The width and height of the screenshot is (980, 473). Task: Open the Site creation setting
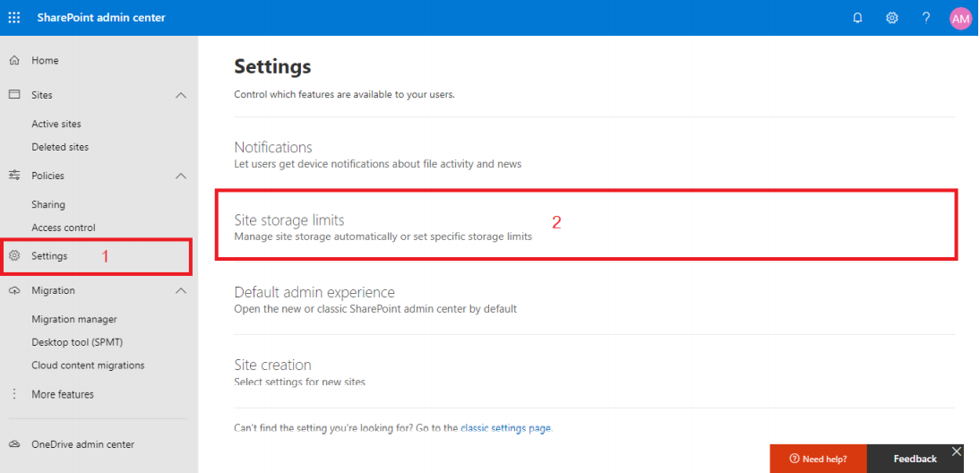272,365
